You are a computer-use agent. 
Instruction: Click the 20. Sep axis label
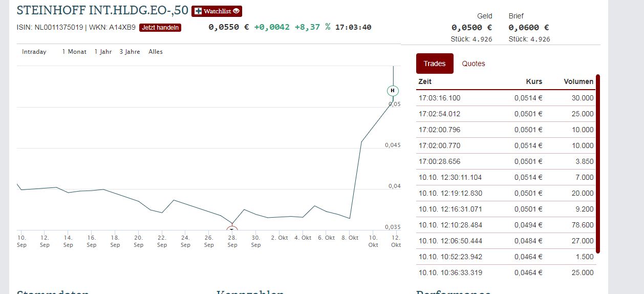[138, 241]
